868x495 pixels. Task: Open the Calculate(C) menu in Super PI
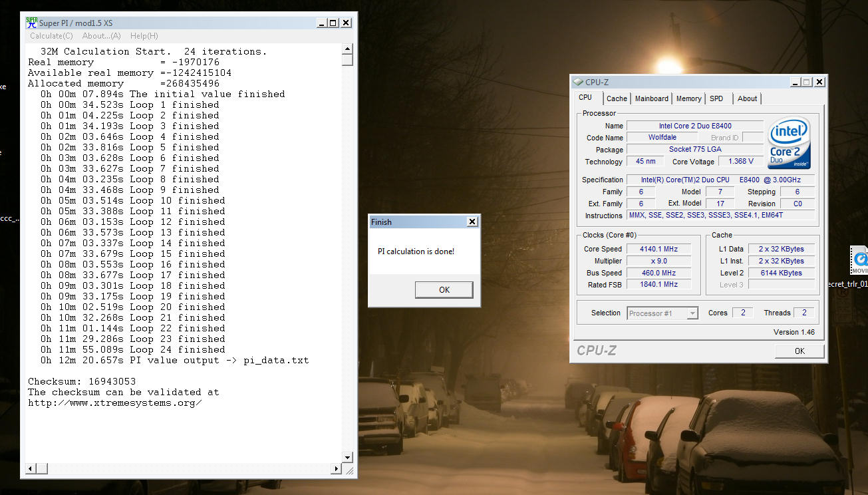(x=51, y=36)
